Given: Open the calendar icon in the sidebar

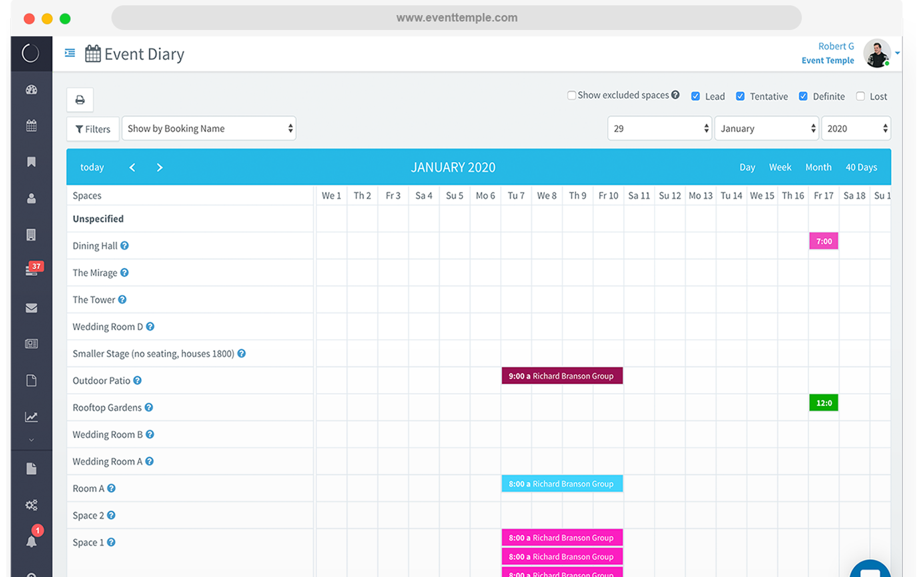Looking at the screenshot, I should point(31,126).
